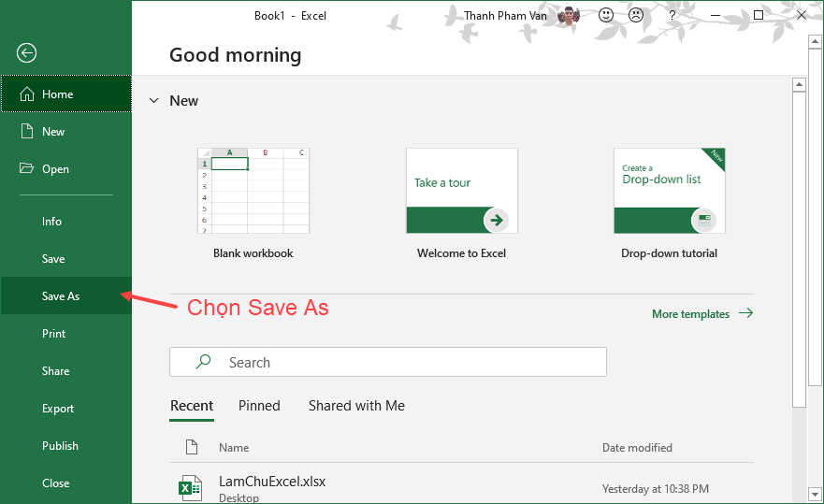
Task: Click the user profile picture
Action: coord(568,16)
